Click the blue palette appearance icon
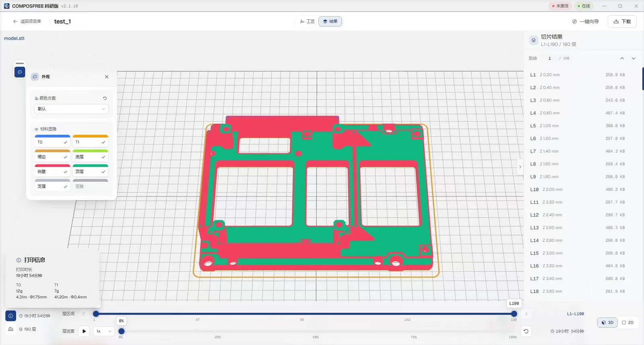The image size is (644, 345). 20,72
